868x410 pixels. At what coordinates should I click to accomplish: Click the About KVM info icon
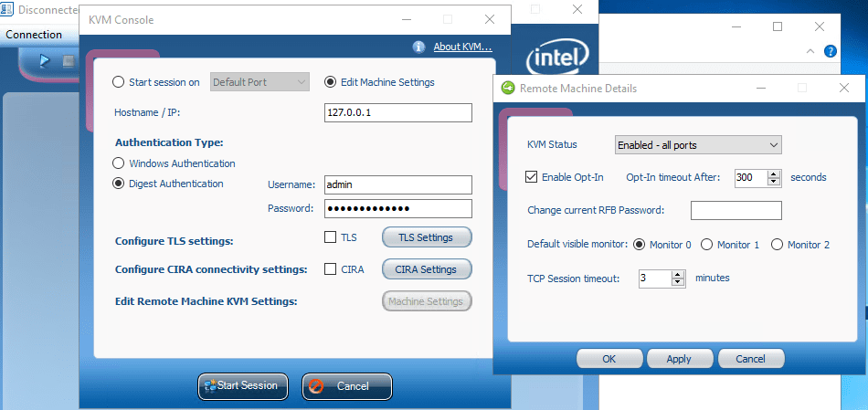(419, 47)
